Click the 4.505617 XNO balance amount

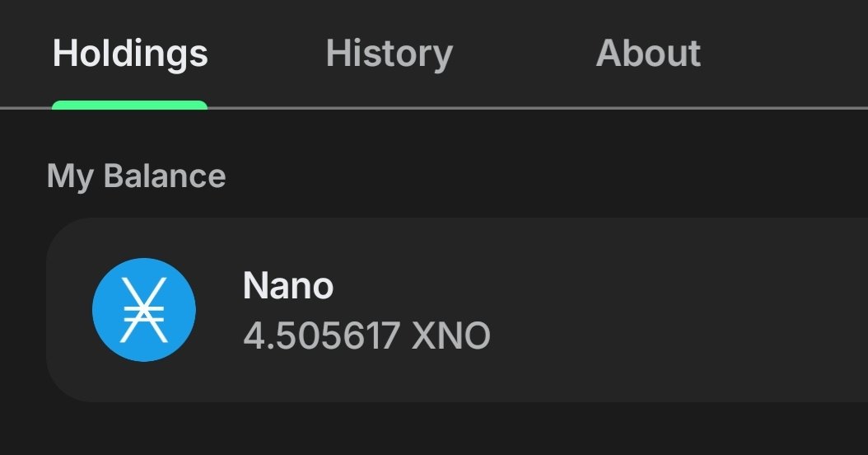click(x=366, y=335)
